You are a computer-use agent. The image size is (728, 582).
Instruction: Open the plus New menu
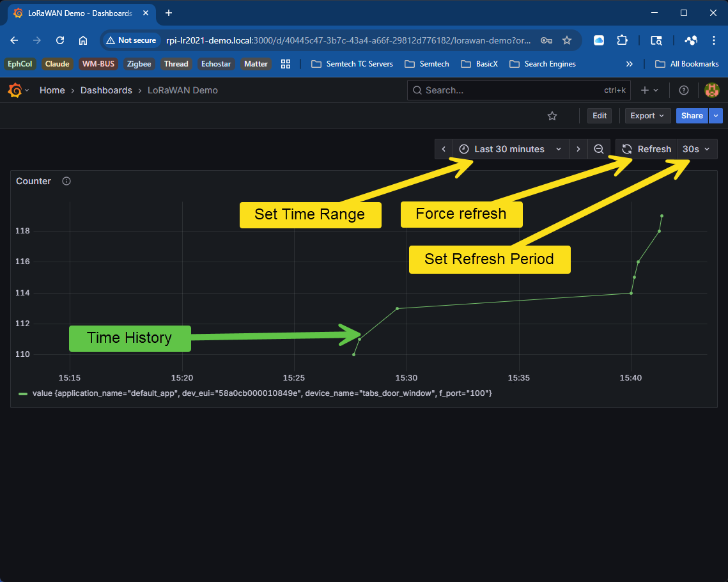pos(649,90)
